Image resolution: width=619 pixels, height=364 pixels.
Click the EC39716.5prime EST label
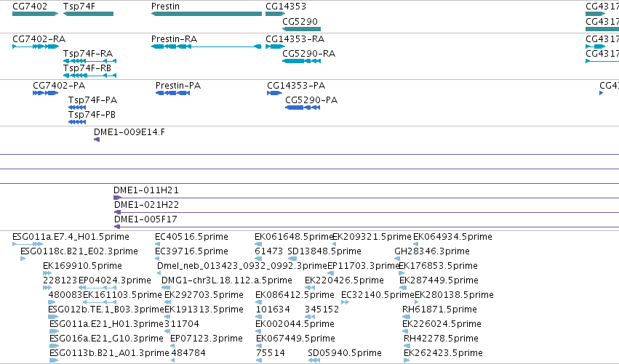pyautogui.click(x=191, y=251)
